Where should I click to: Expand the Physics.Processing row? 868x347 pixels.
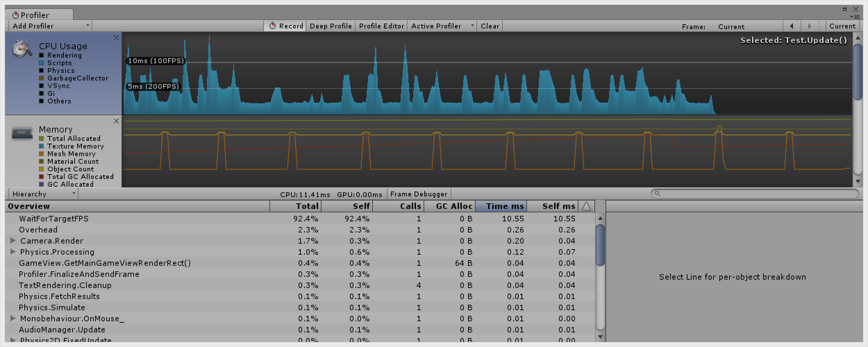(13, 252)
